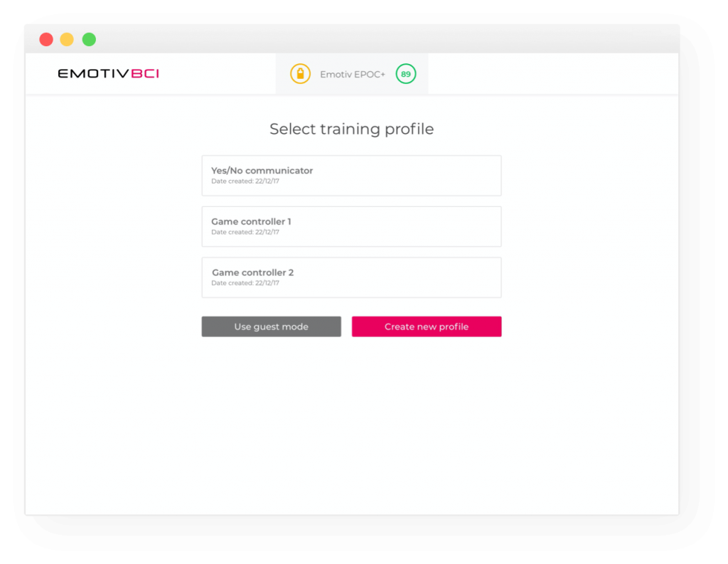
Task: Select the Game controller 1 profile
Action: pos(351,227)
